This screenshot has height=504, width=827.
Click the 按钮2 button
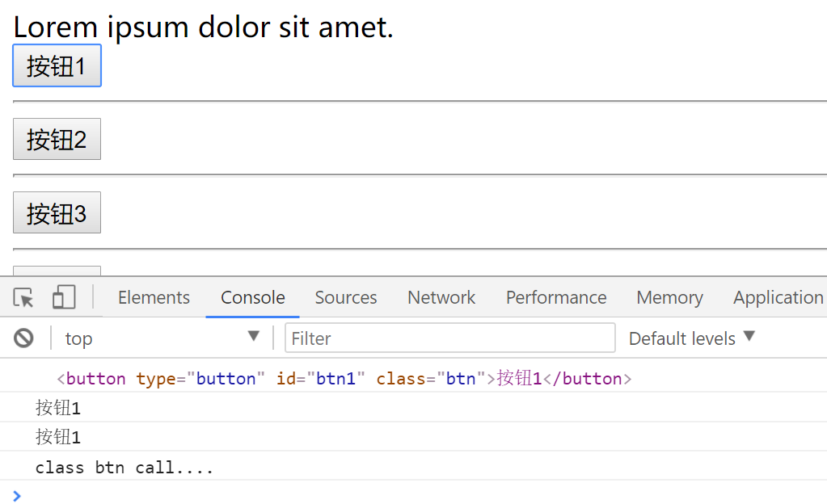tap(57, 140)
